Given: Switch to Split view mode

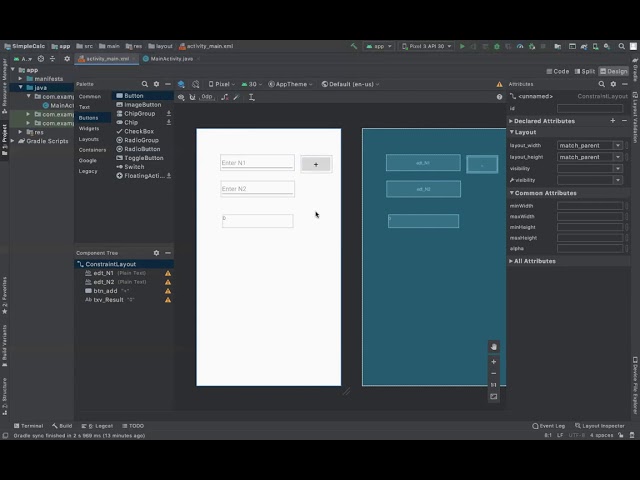Looking at the screenshot, I should [584, 71].
